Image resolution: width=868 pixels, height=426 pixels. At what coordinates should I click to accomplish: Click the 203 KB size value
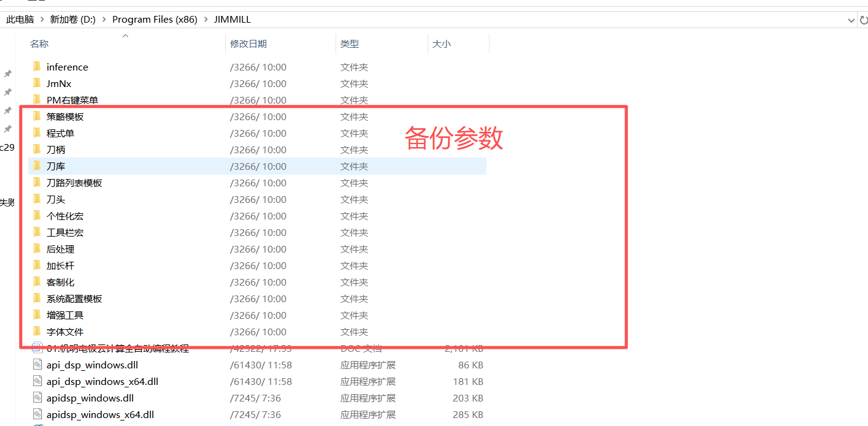coord(468,398)
